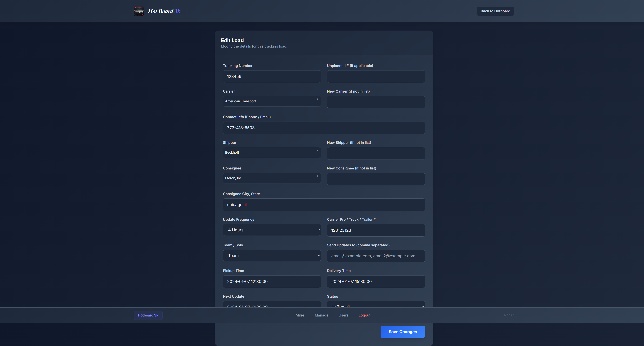The height and width of the screenshot is (346, 644).
Task: Open the Team / Solo dropdown
Action: pyautogui.click(x=272, y=256)
